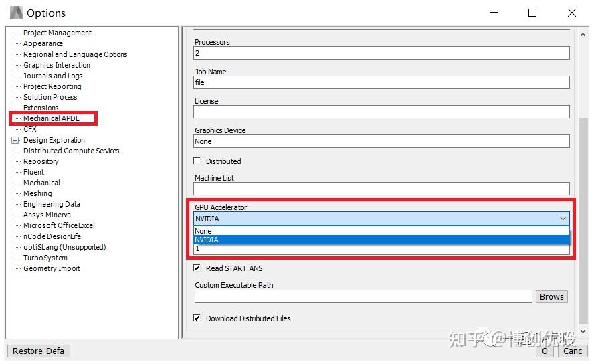Click the Restore Defaults button
The height and width of the screenshot is (364, 592).
tap(39, 351)
